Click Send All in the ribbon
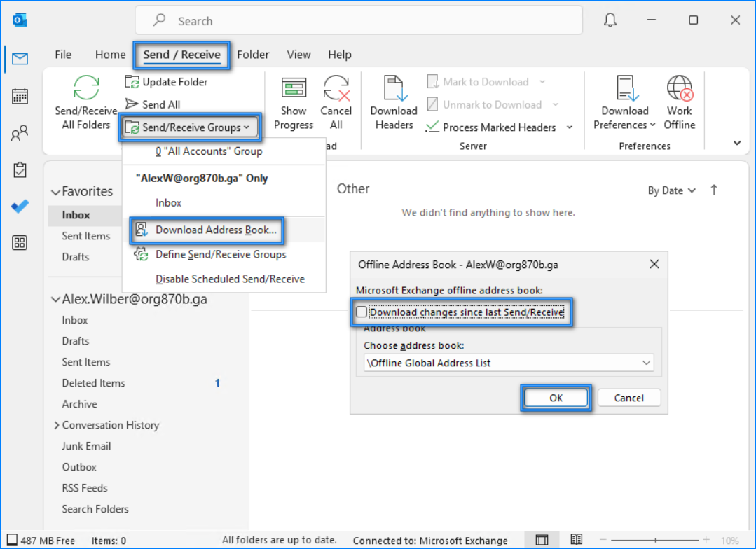The image size is (756, 549). pyautogui.click(x=152, y=104)
